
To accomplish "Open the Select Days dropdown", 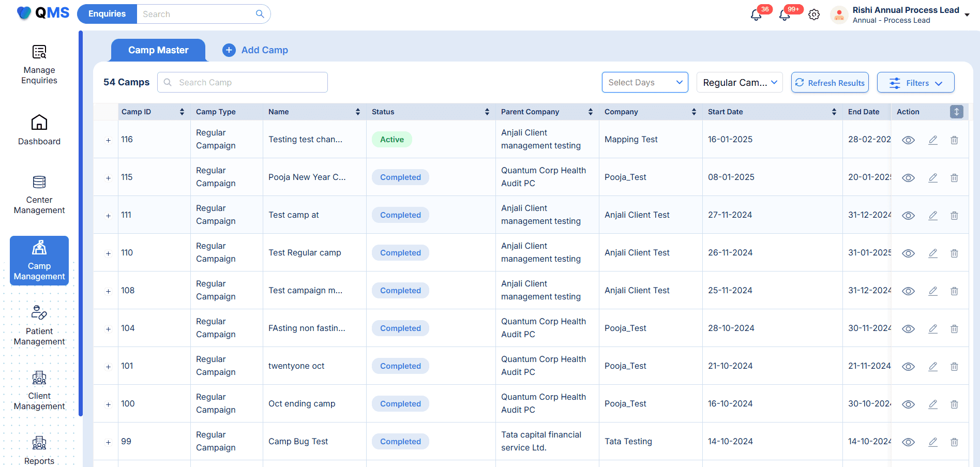I will [x=645, y=82].
